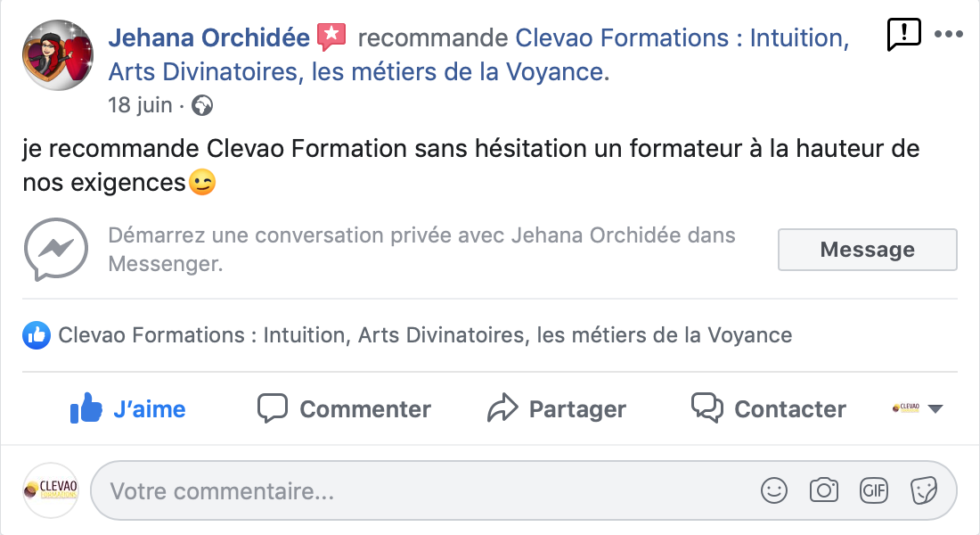Click the public globe privacy icon

[202, 105]
